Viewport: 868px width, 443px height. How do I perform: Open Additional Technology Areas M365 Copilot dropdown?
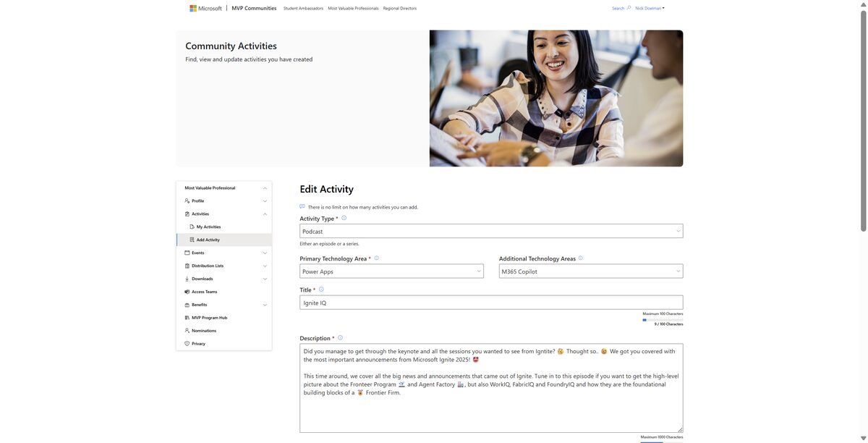591,271
